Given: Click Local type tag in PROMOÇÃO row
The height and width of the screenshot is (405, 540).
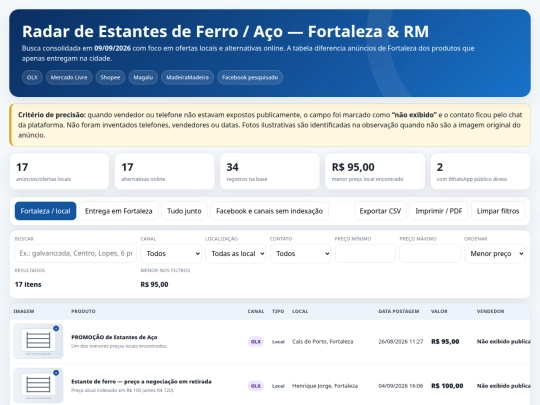Looking at the screenshot, I should (278, 342).
